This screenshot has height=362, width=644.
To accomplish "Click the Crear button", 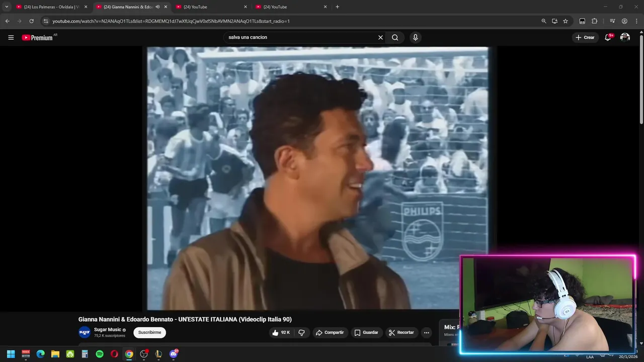I will pos(585,37).
